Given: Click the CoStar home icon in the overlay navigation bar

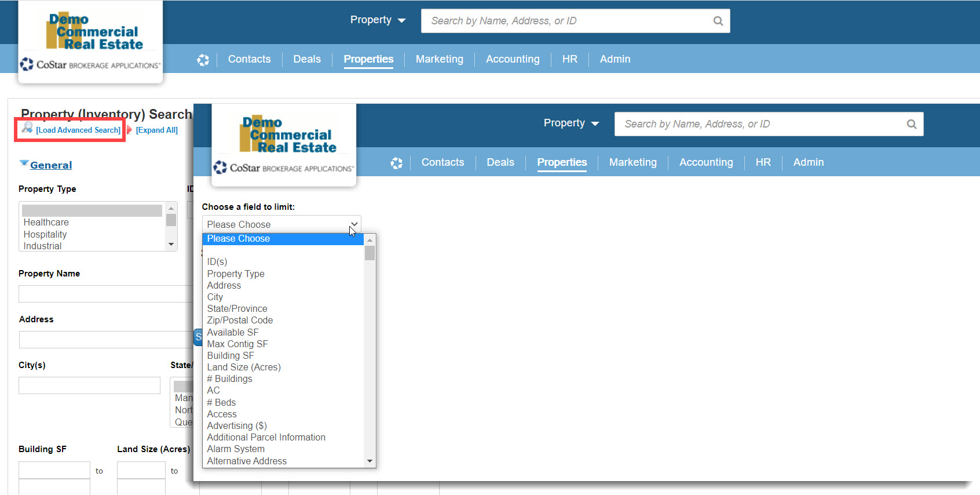Looking at the screenshot, I should tap(396, 163).
